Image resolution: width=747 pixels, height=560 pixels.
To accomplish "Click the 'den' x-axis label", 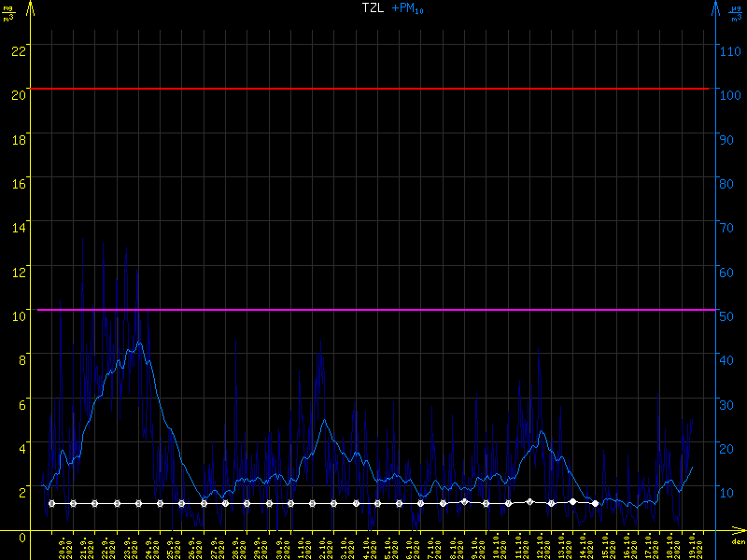I will (738, 542).
